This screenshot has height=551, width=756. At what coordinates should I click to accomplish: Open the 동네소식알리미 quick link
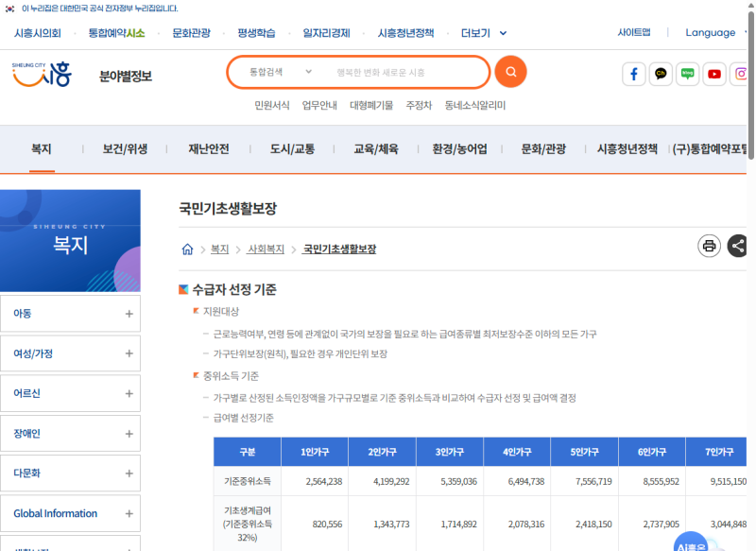(475, 105)
